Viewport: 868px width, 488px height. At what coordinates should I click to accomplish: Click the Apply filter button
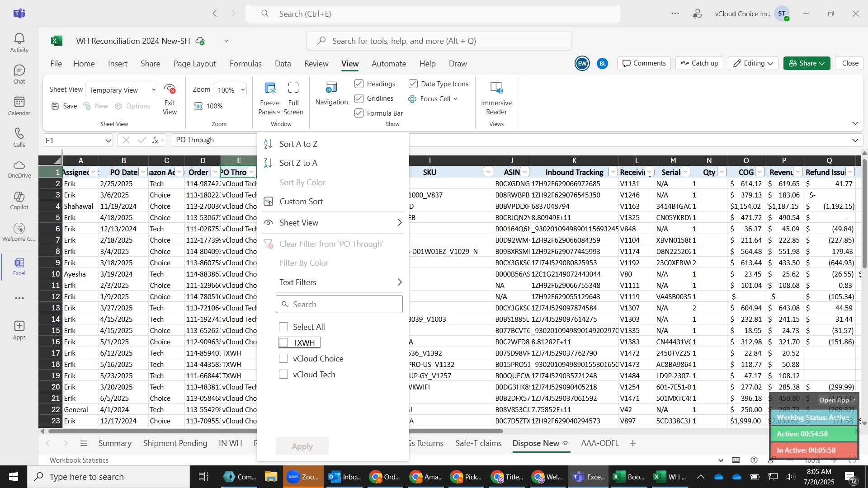click(x=302, y=446)
